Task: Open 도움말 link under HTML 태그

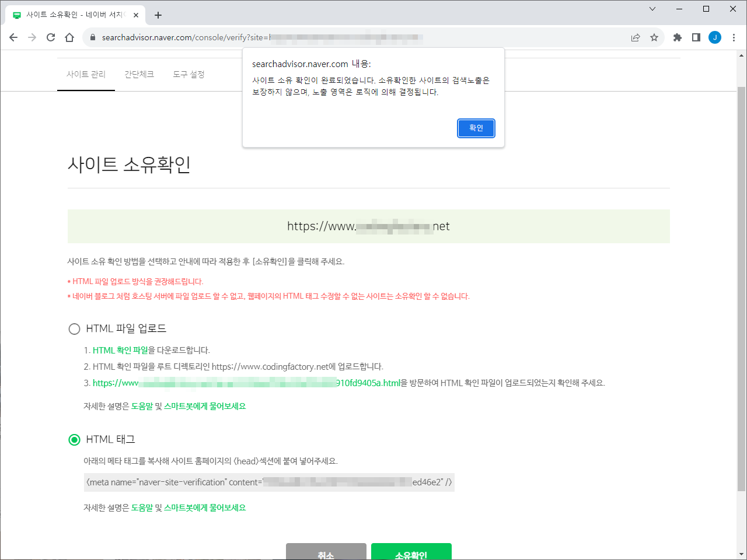Action: point(142,508)
